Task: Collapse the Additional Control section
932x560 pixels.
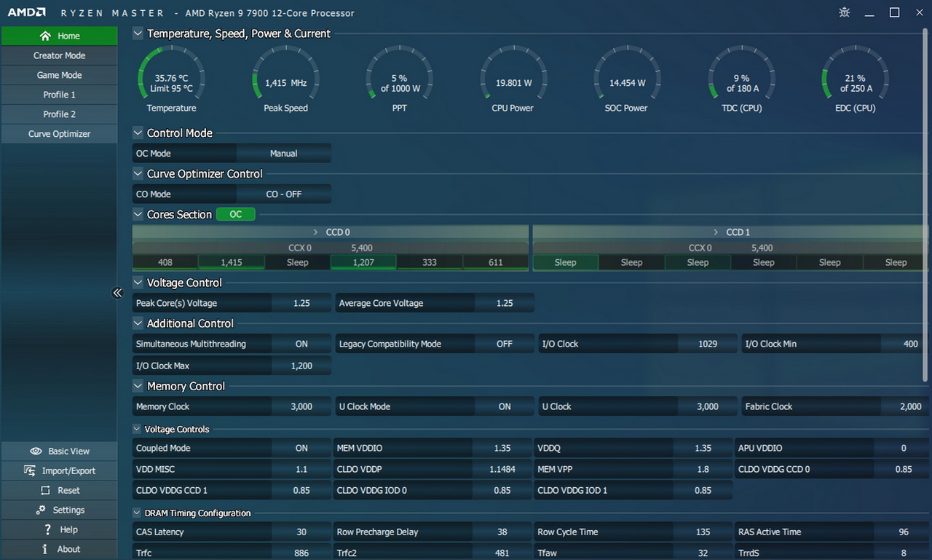Action: [138, 323]
